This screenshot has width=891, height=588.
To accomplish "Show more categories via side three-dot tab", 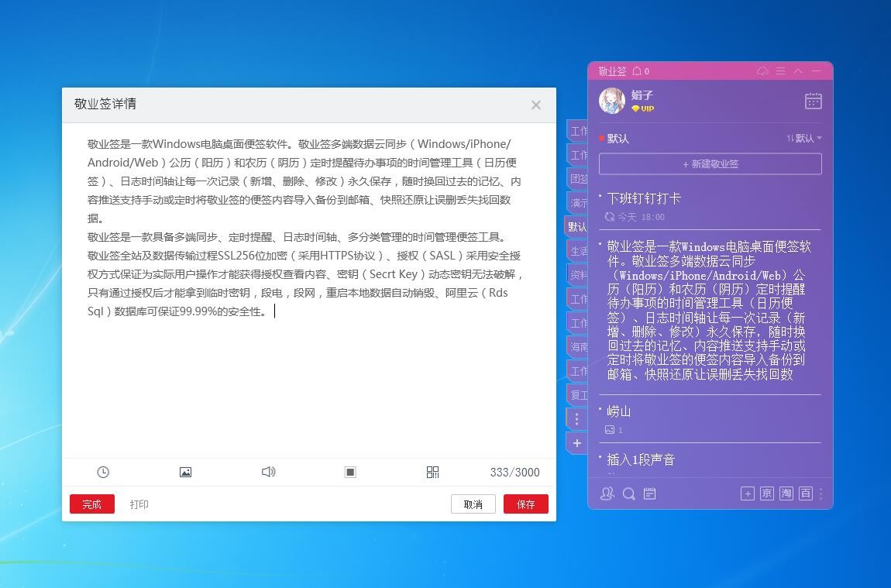I will coord(576,419).
